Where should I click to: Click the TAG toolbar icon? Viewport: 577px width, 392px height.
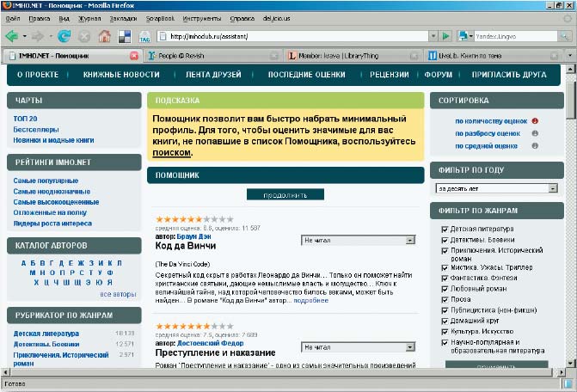pos(144,36)
